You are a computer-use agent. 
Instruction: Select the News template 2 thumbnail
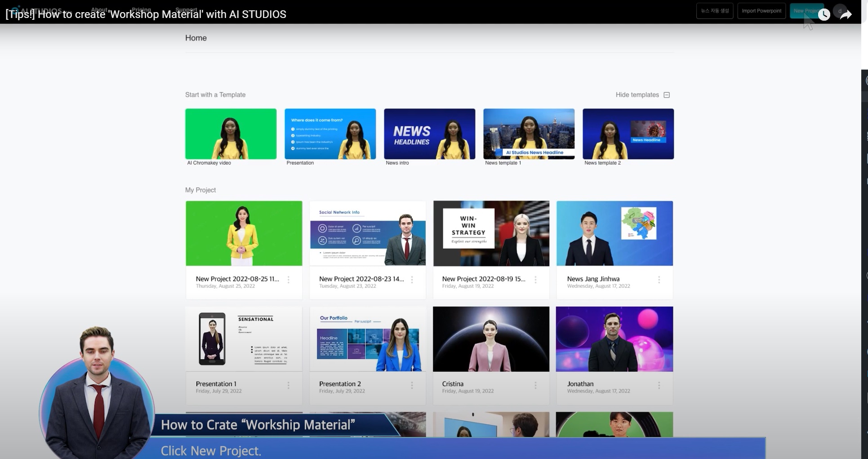[628, 134]
